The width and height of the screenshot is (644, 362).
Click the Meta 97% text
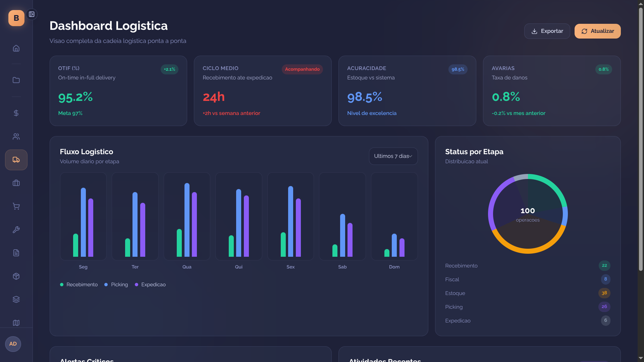pyautogui.click(x=70, y=113)
